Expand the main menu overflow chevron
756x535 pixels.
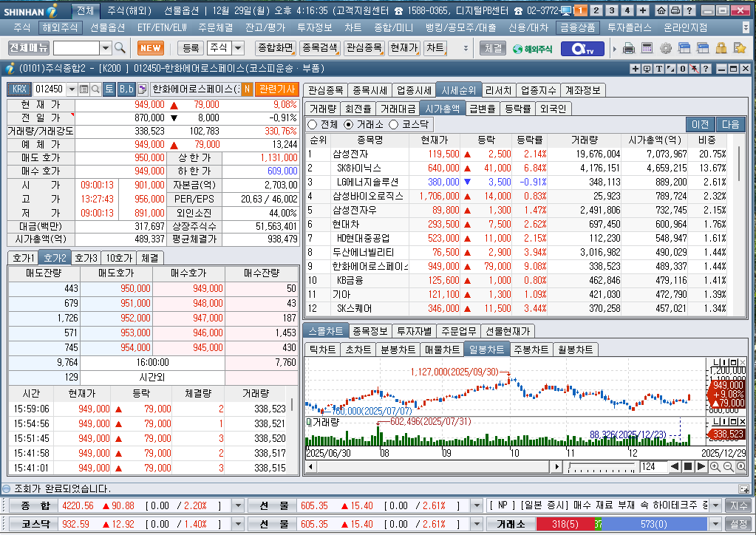(x=746, y=27)
